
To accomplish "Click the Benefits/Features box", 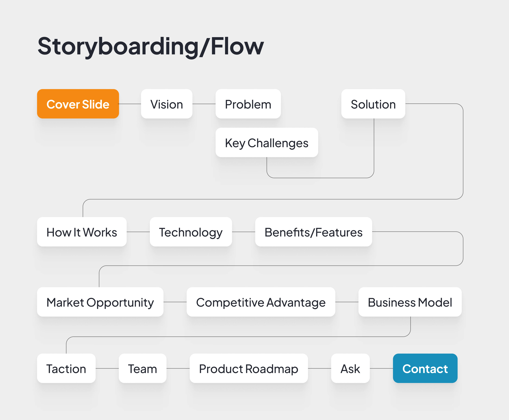I will tap(313, 232).
